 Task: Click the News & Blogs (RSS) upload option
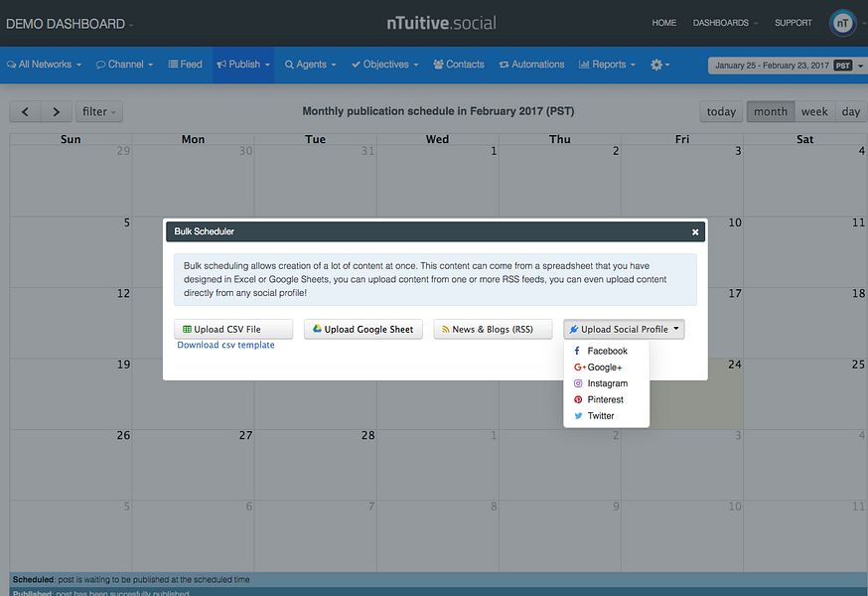point(493,329)
